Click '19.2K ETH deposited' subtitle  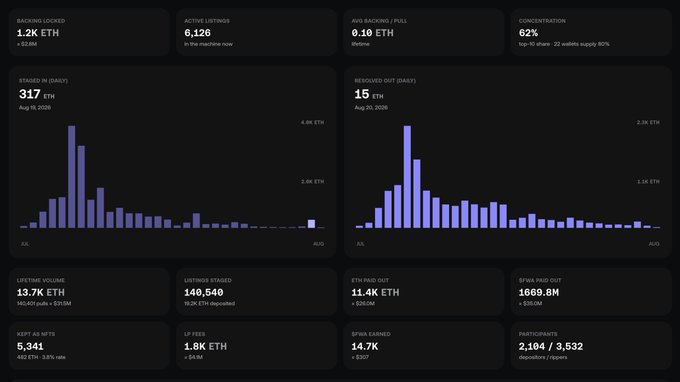209,304
